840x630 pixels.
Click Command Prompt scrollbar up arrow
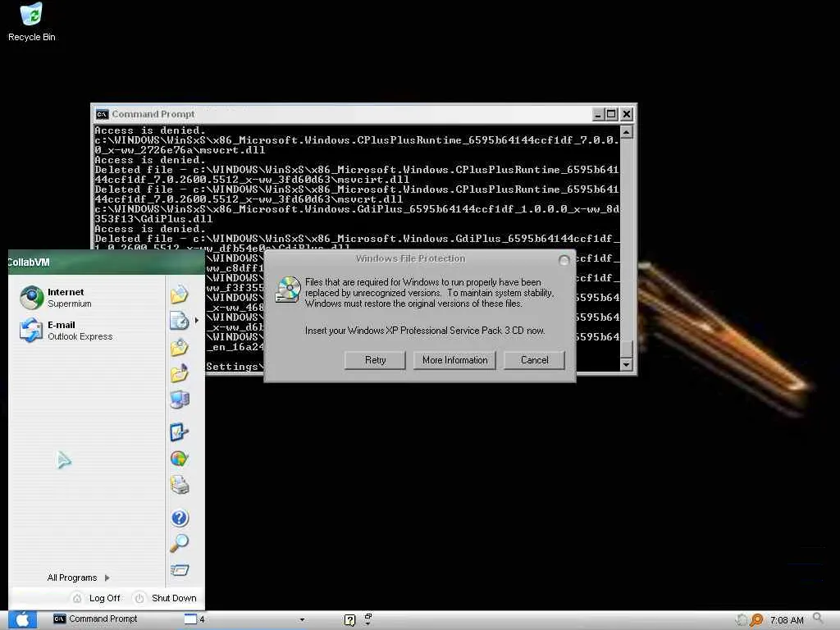point(626,132)
